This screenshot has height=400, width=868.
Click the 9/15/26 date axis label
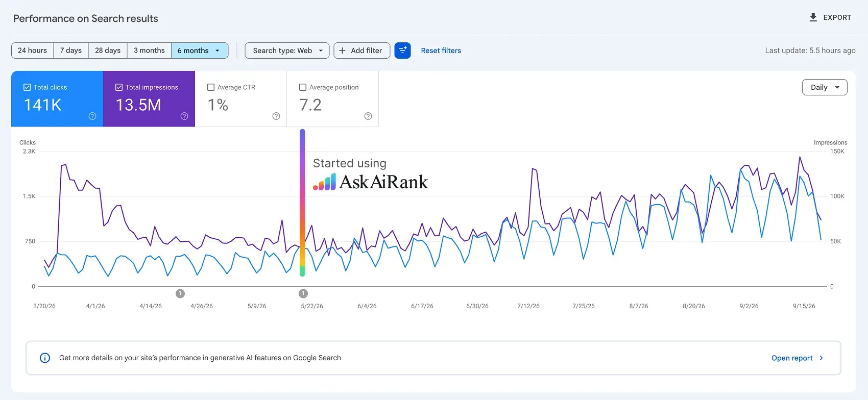tap(804, 306)
